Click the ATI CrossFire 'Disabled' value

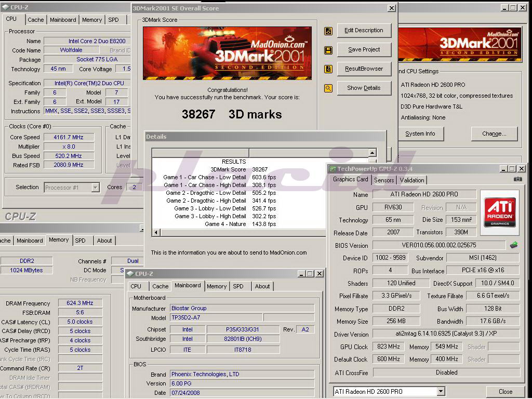pyautogui.click(x=446, y=372)
